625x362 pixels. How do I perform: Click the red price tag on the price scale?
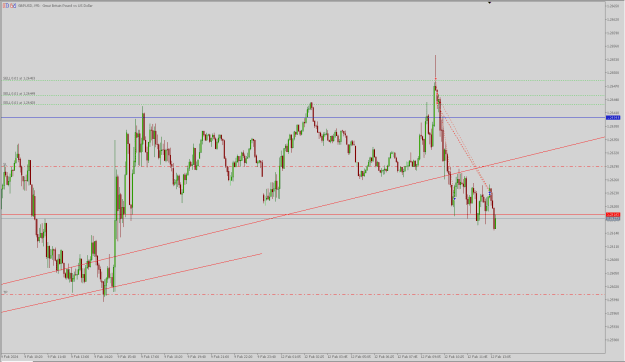(613, 214)
